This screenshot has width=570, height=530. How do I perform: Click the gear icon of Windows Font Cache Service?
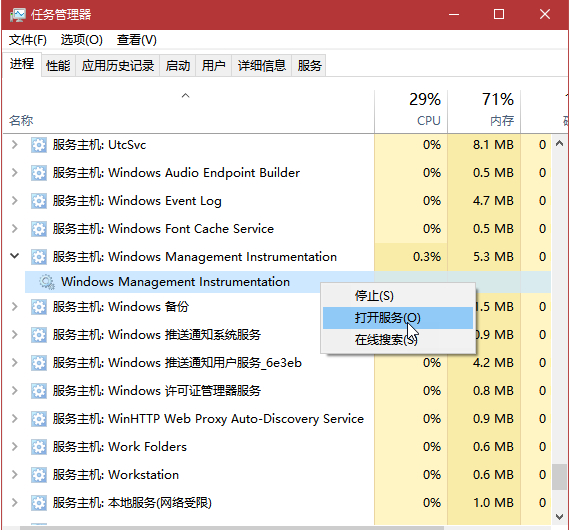pyautogui.click(x=39, y=229)
